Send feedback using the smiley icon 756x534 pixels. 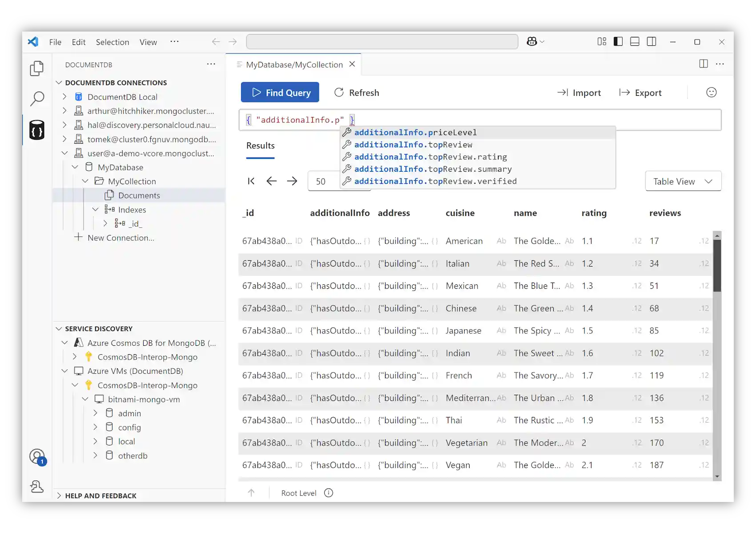click(711, 92)
